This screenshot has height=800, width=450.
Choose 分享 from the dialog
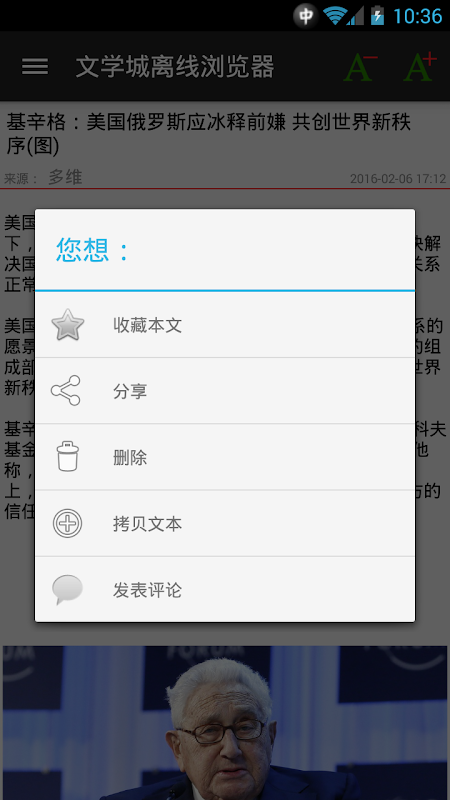(x=224, y=391)
